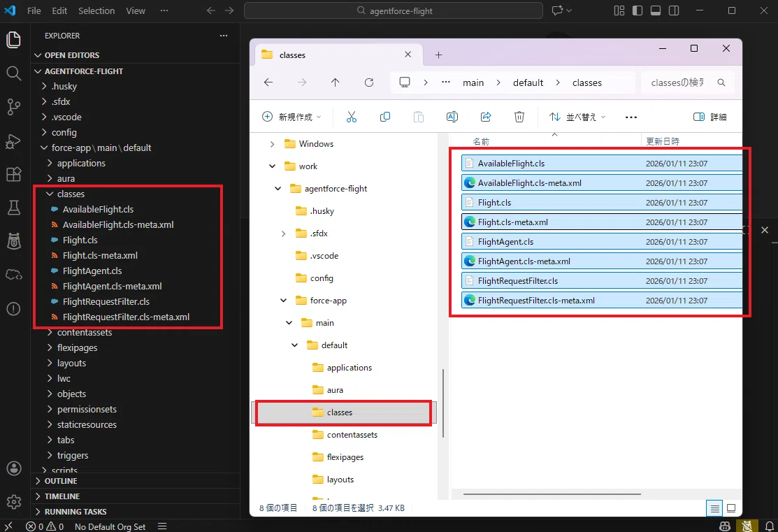Click the errors and warnings count in status bar
Image resolution: width=778 pixels, height=532 pixels.
click(45, 526)
